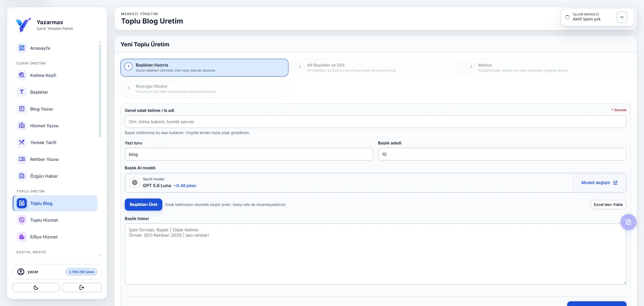This screenshot has height=306, width=644.
Task: Click the Kelime Keşfi search icon
Action: pos(22,75)
